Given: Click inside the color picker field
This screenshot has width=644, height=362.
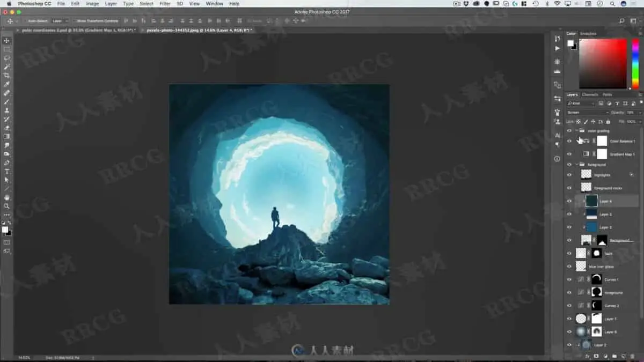Looking at the screenshot, I should click(603, 63).
